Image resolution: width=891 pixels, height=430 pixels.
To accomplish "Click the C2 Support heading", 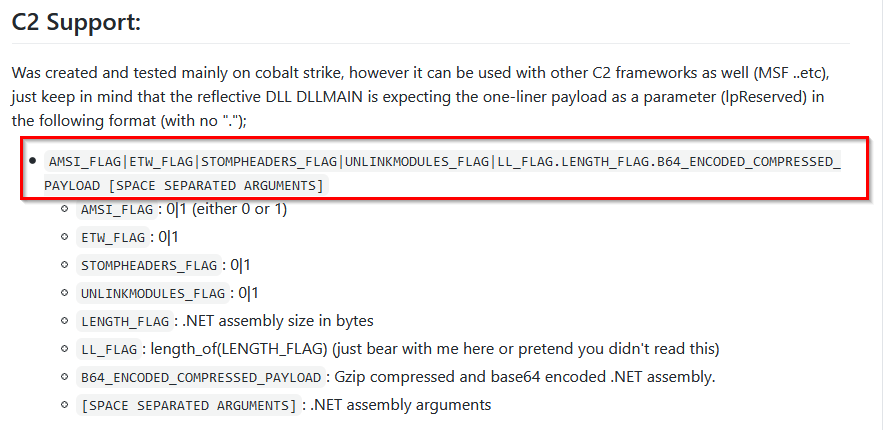I will pos(76,22).
